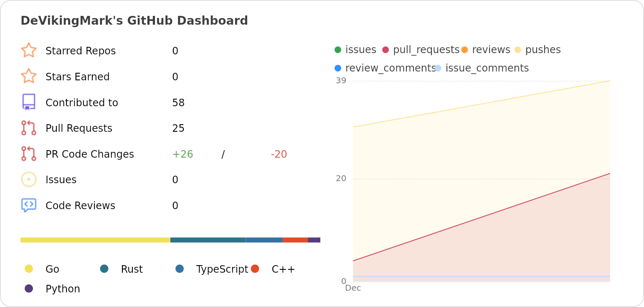The image size is (644, 307).
Task: Click the pull_requests legend text
Action: pos(426,50)
